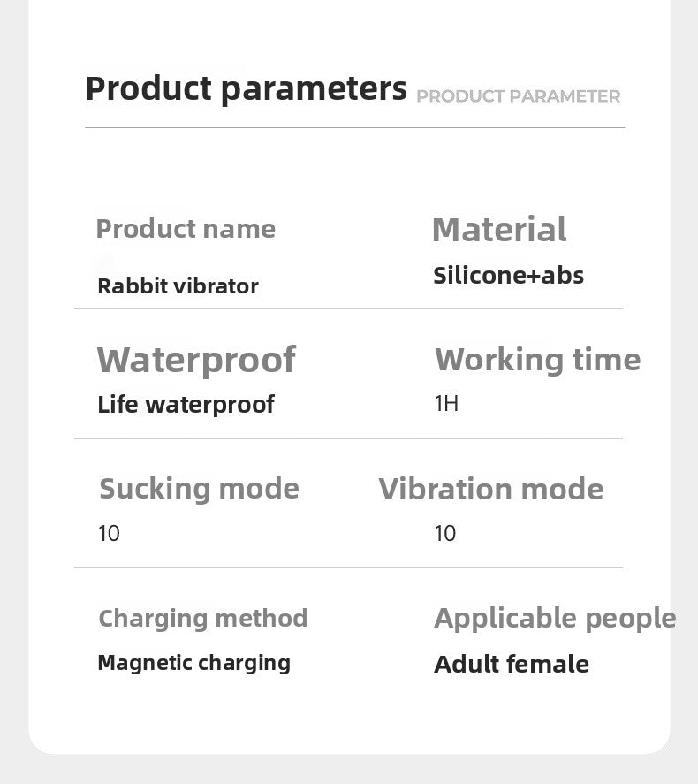Screen dimensions: 698x784
Task: Click the Product name label
Action: click(x=186, y=230)
